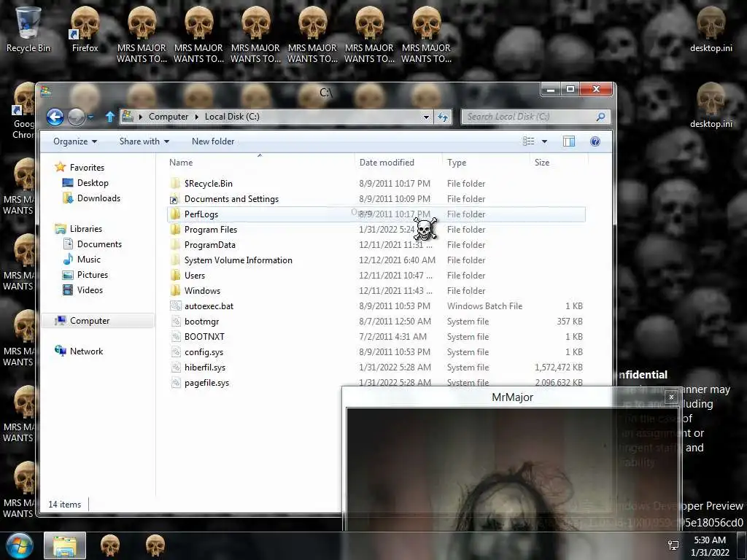
Task: Toggle the preview pane icon
Action: pos(569,141)
